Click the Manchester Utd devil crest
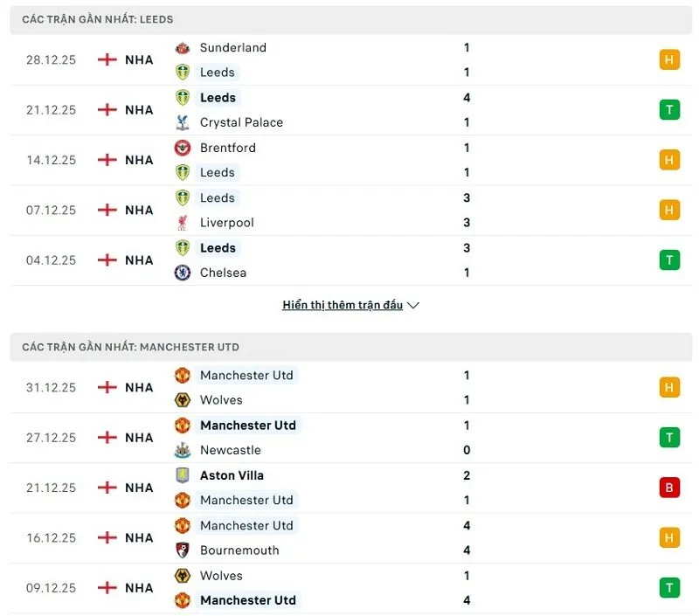 click(x=182, y=375)
